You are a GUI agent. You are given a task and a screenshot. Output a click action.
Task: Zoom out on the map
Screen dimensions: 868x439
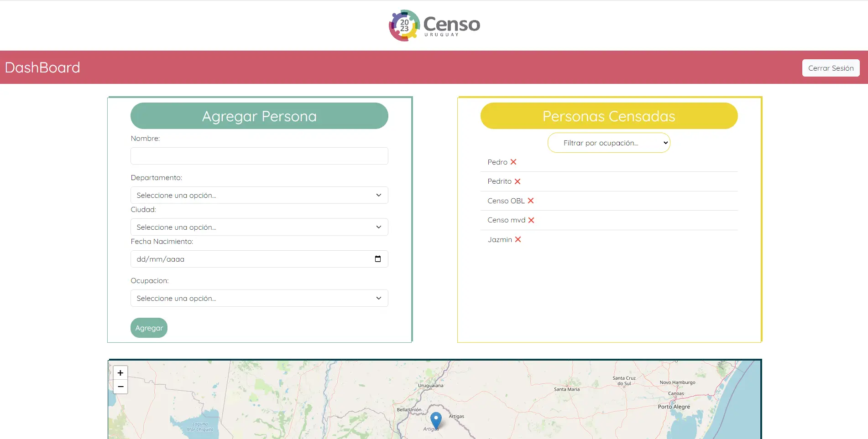click(120, 387)
